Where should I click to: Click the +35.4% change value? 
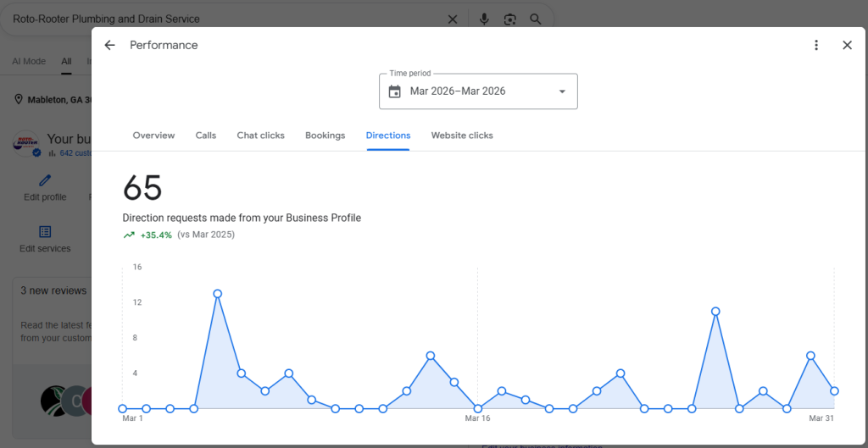[x=156, y=235]
